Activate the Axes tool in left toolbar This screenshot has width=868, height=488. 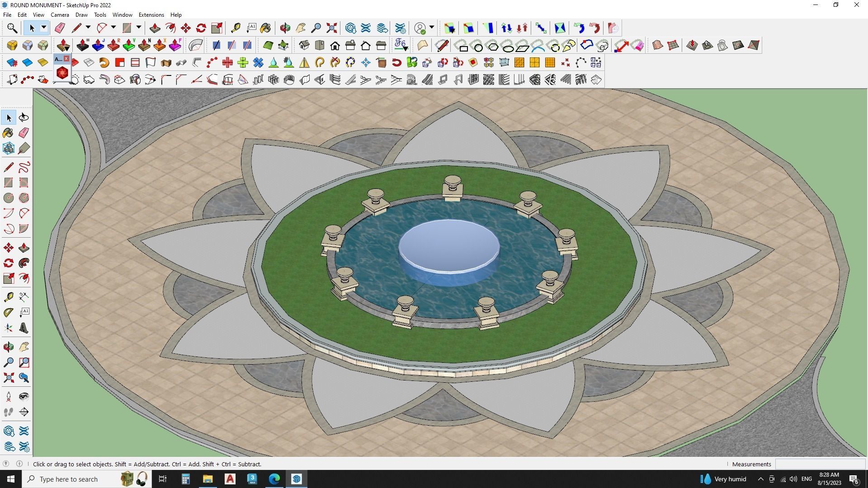(x=9, y=328)
